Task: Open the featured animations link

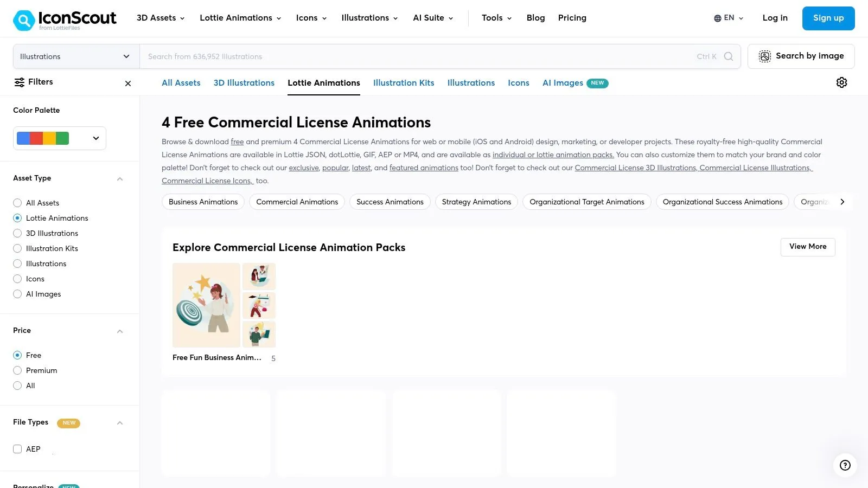Action: 424,168
